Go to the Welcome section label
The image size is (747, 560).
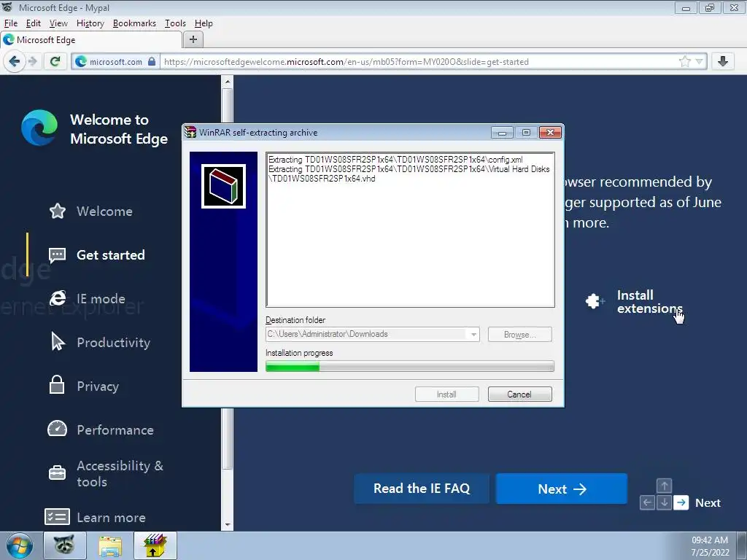[105, 211]
